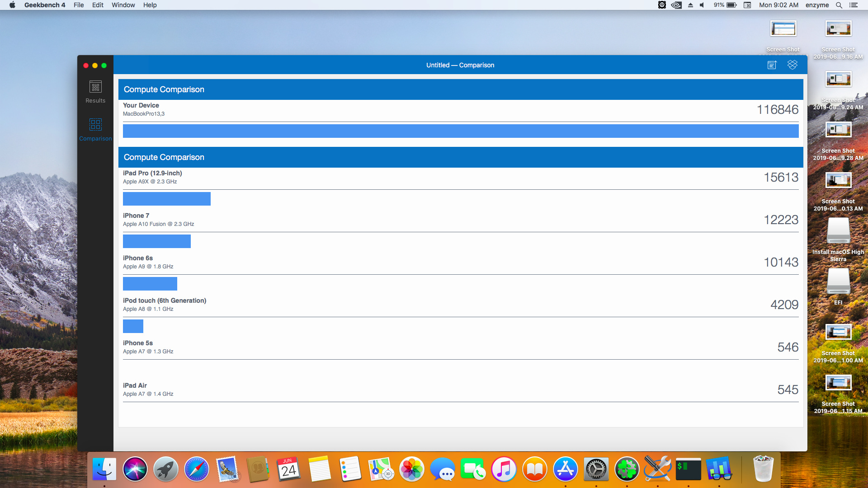
Task: Open System Preferences in the Dock
Action: tap(596, 469)
